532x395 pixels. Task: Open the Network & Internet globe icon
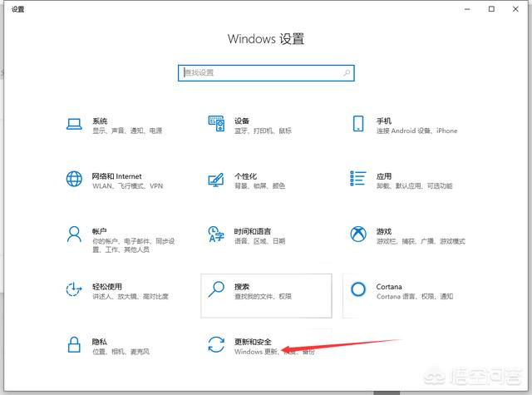pos(74,179)
